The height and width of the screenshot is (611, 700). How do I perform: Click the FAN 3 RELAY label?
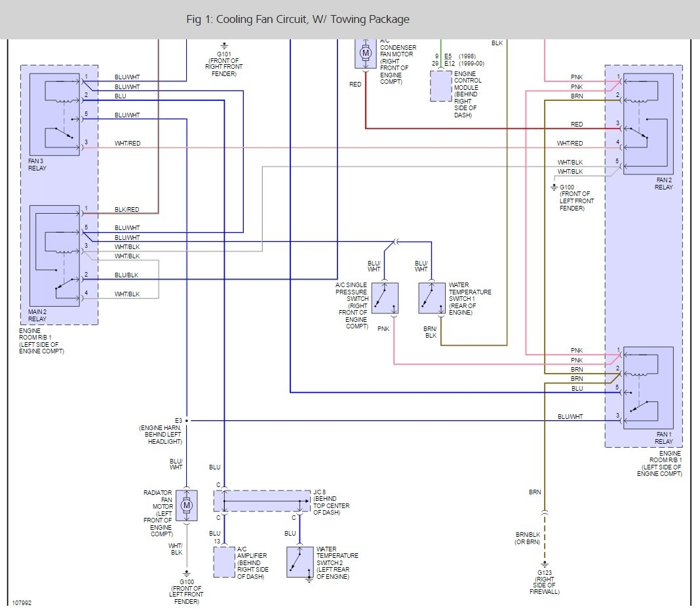[x=37, y=165]
